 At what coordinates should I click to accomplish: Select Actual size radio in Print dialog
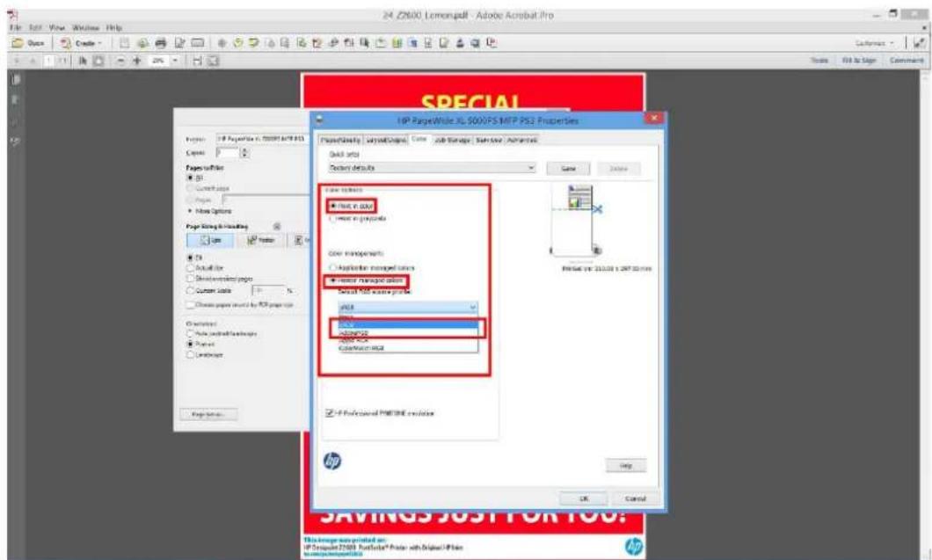pos(191,268)
